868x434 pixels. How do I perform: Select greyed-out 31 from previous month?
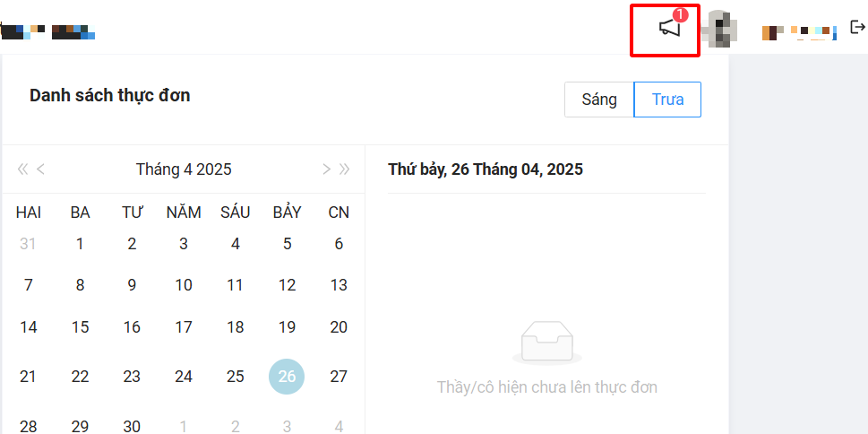point(29,243)
